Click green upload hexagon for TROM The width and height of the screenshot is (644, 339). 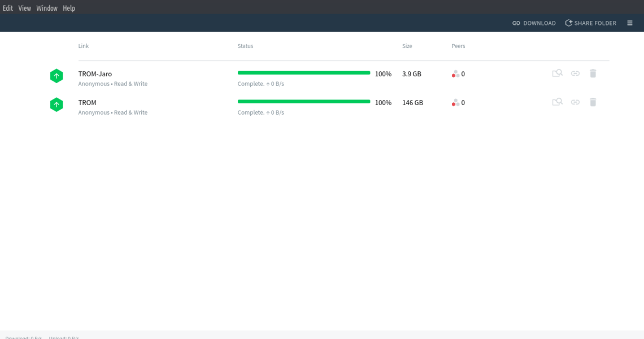pos(56,105)
